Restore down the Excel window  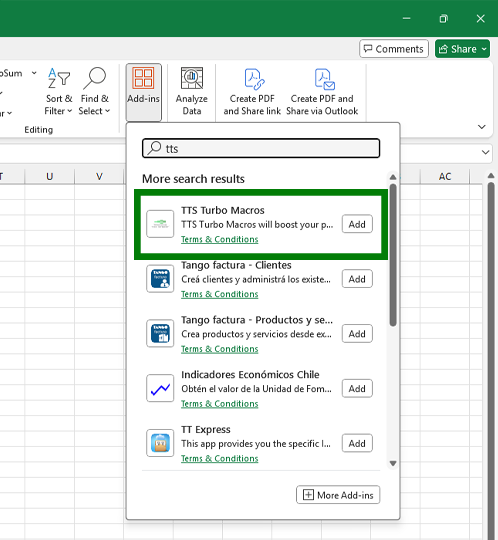[444, 18]
